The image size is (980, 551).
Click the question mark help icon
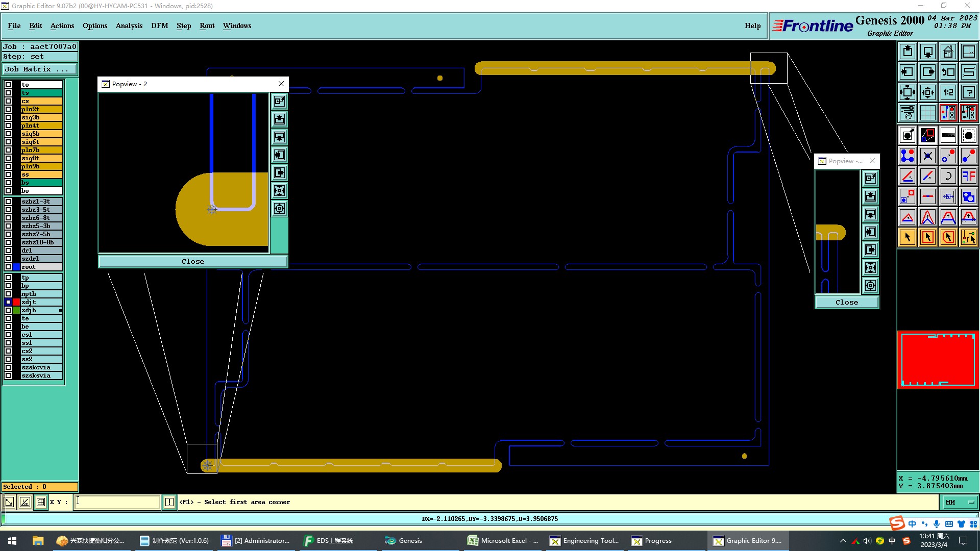[968, 92]
